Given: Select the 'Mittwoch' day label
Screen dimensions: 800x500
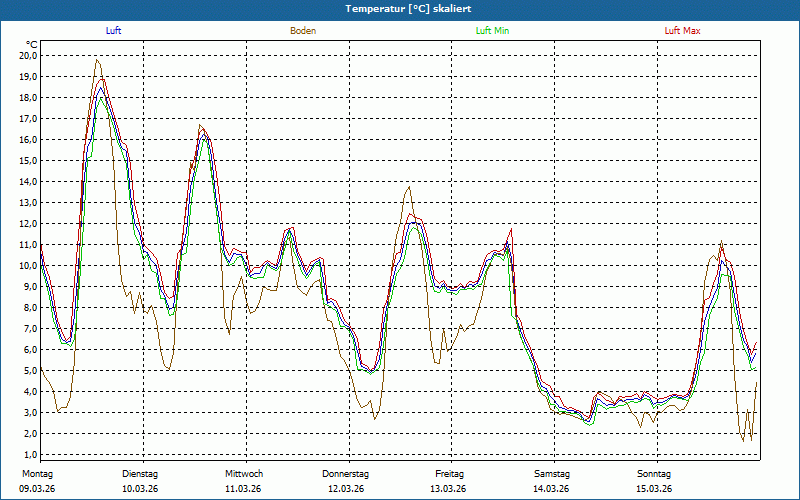Looking at the screenshot, I should 244,474.
